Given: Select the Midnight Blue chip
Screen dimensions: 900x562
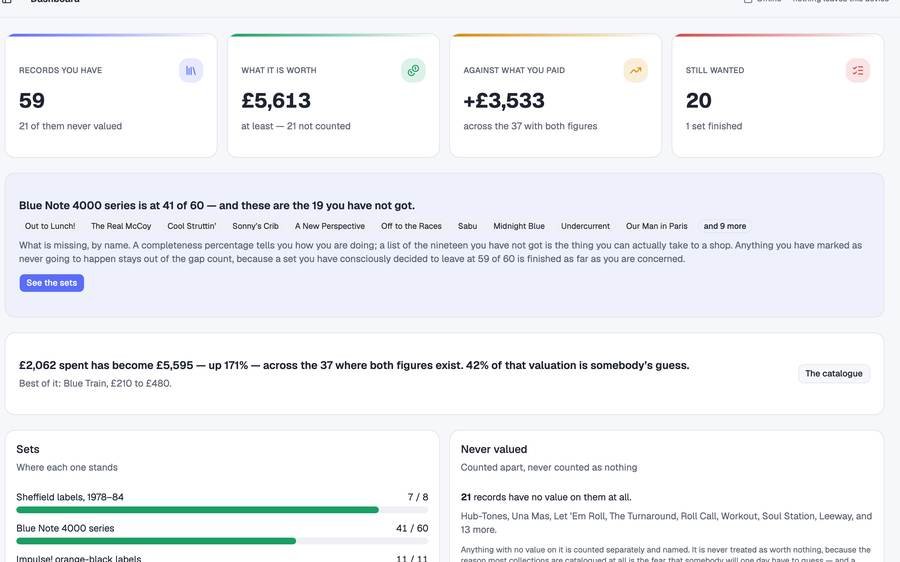Looking at the screenshot, I should [x=519, y=226].
